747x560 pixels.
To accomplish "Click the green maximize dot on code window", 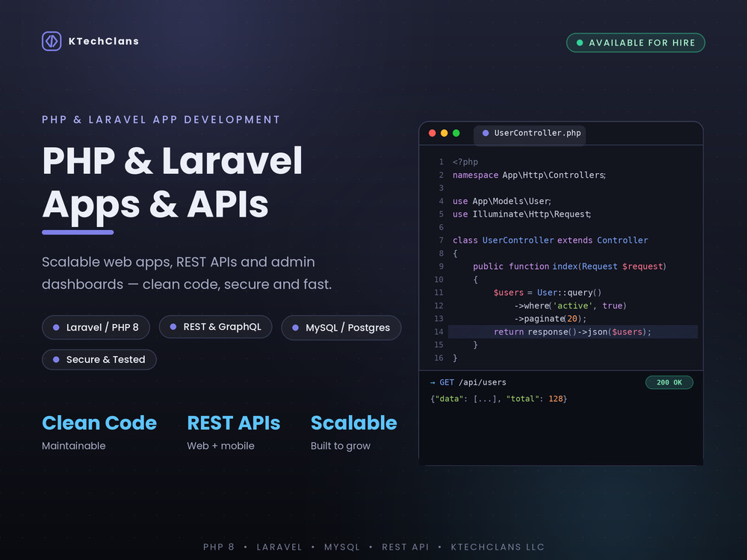I will pos(456,133).
